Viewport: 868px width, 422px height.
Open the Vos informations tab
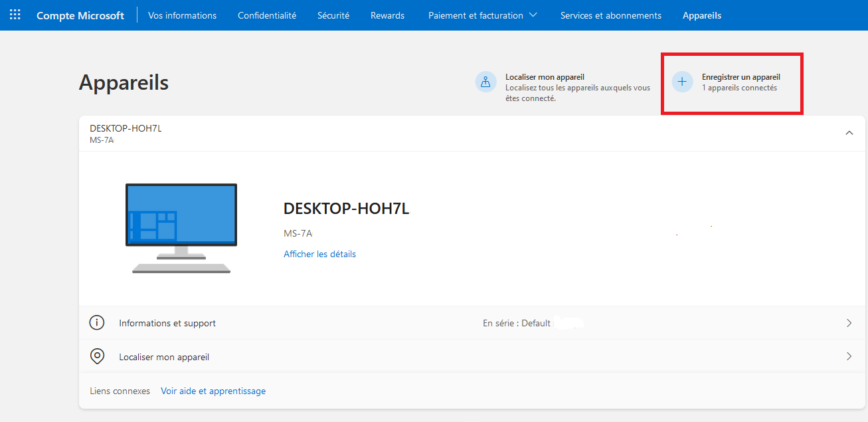pyautogui.click(x=182, y=15)
